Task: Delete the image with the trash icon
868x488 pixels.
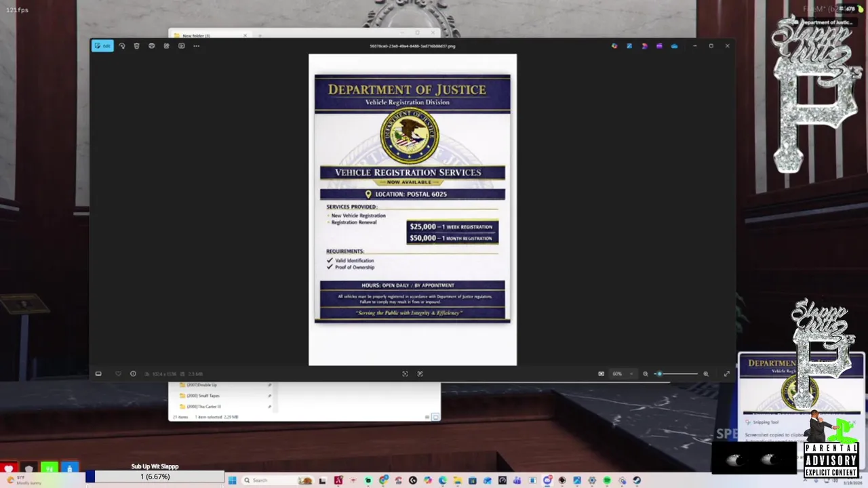Action: click(136, 46)
